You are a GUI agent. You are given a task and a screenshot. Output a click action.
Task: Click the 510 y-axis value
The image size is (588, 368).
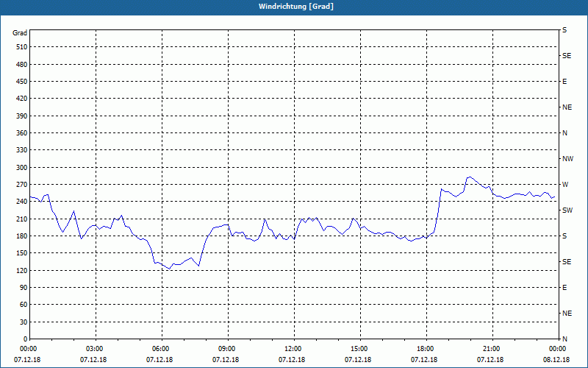point(22,47)
